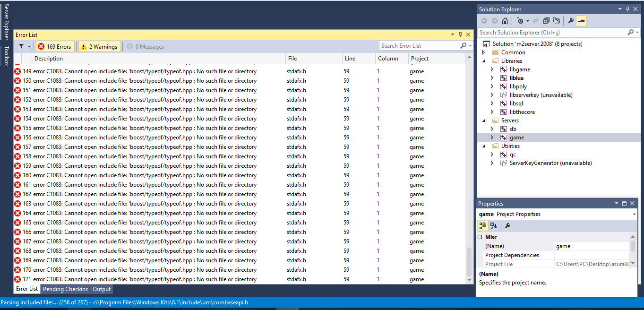The width and height of the screenshot is (644, 310).
Task: Sort by the File column header
Action: tap(314, 59)
